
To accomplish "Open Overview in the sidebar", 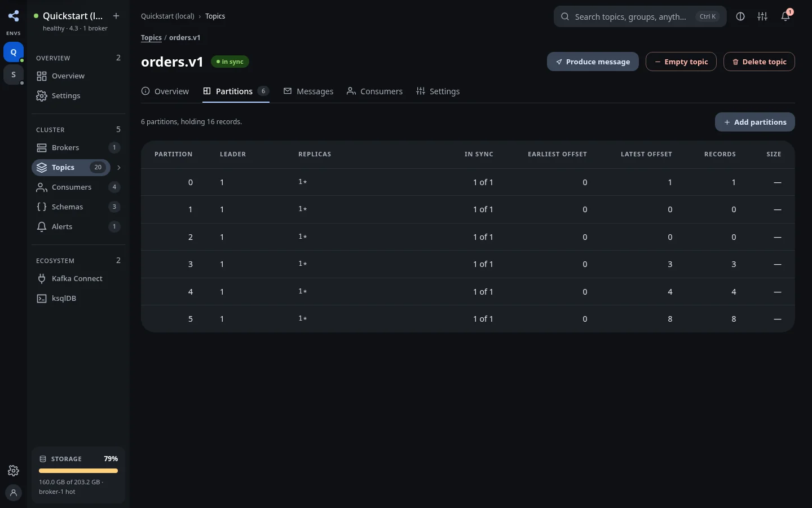I will pyautogui.click(x=78, y=76).
